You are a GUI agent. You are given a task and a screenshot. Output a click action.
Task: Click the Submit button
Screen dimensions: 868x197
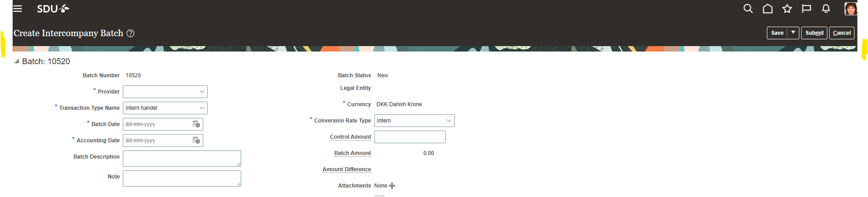click(814, 33)
